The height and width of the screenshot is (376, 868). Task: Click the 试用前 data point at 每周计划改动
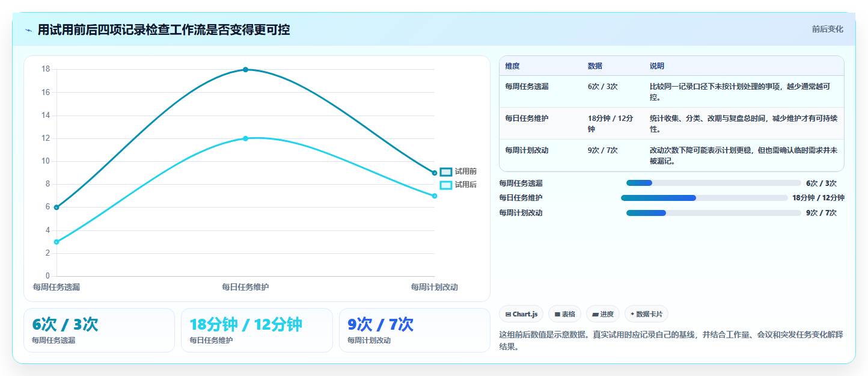pyautogui.click(x=435, y=173)
